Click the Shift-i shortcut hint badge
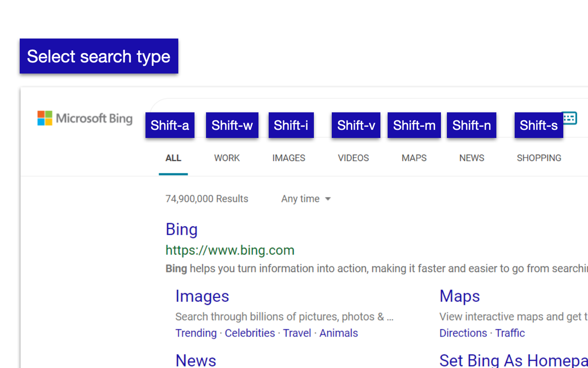588x368 pixels. point(291,125)
